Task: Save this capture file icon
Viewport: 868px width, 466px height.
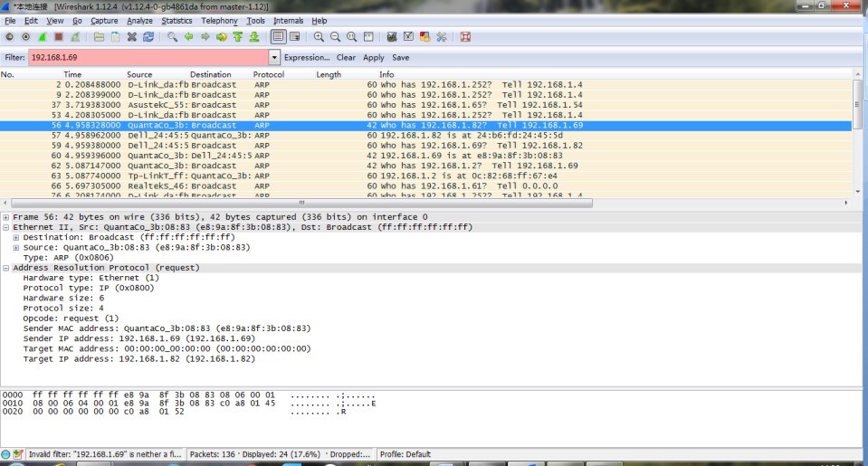Action: (115, 37)
